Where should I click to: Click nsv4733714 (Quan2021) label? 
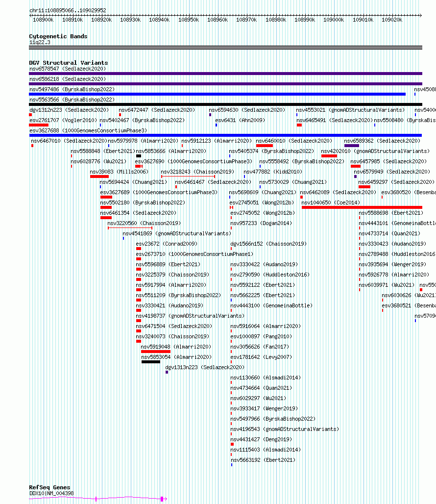389,233
